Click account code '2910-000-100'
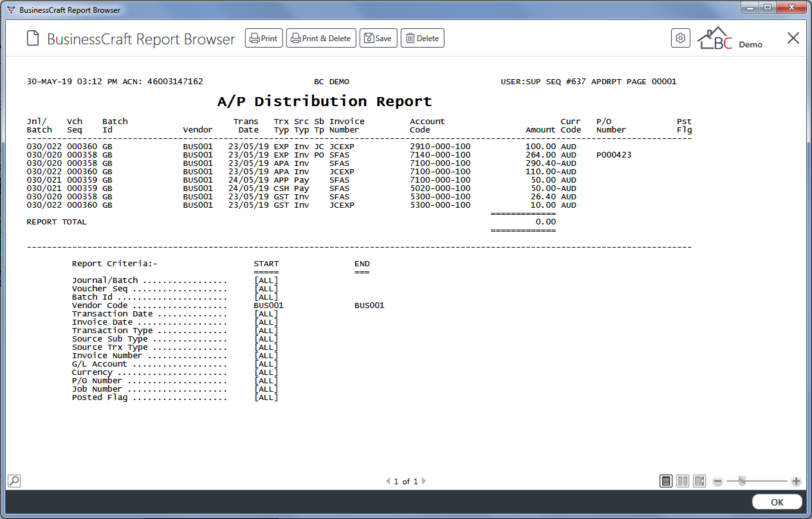 click(440, 147)
